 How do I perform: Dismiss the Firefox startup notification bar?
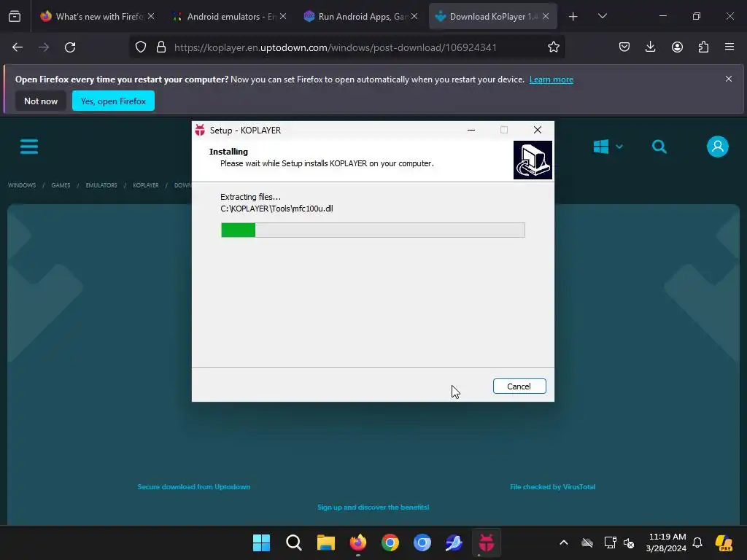point(729,79)
